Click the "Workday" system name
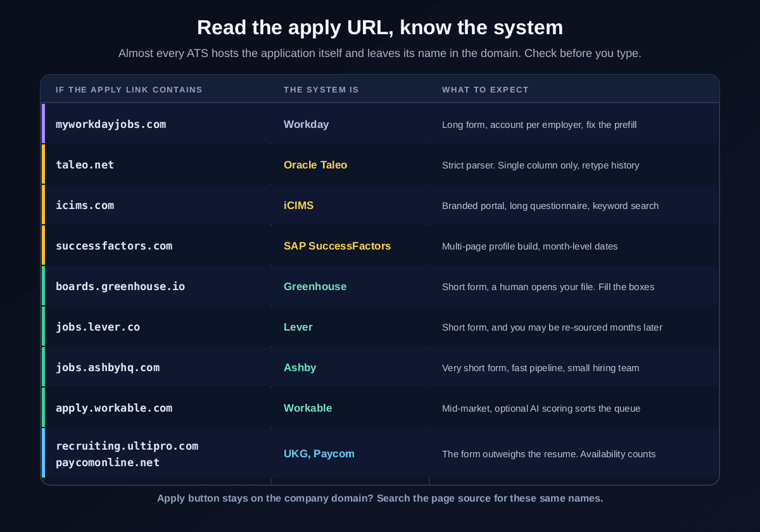760x532 pixels. click(306, 124)
